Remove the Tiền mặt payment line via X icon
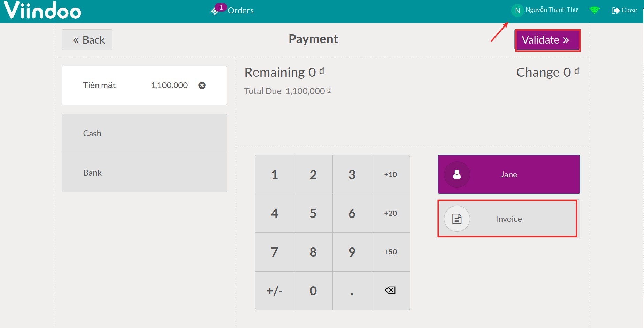Viewport: 644px width, 328px height. click(202, 85)
